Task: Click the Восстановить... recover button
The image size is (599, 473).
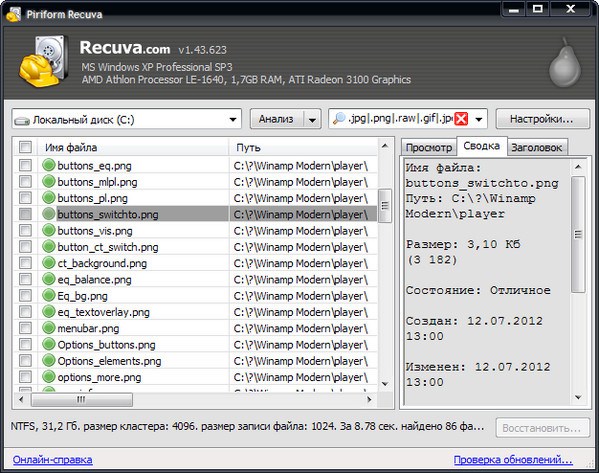Action: pos(542,428)
